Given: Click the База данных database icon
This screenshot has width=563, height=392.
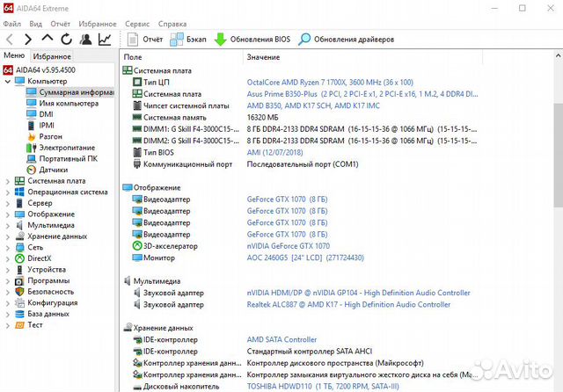Looking at the screenshot, I should (19, 314).
